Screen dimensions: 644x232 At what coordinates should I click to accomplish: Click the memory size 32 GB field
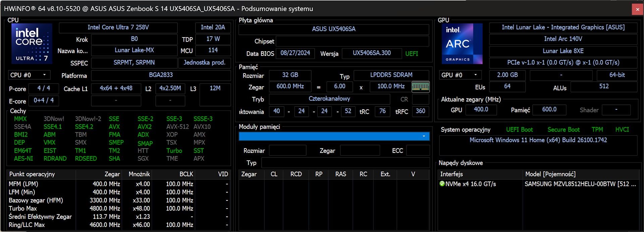click(x=290, y=75)
